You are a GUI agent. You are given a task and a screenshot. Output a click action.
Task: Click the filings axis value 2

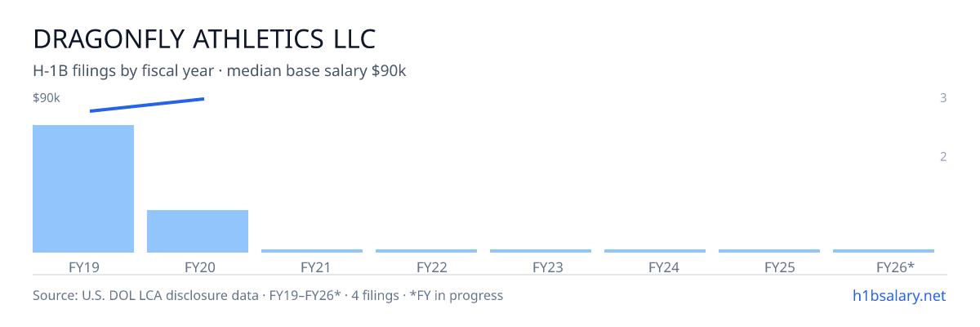[x=943, y=157]
